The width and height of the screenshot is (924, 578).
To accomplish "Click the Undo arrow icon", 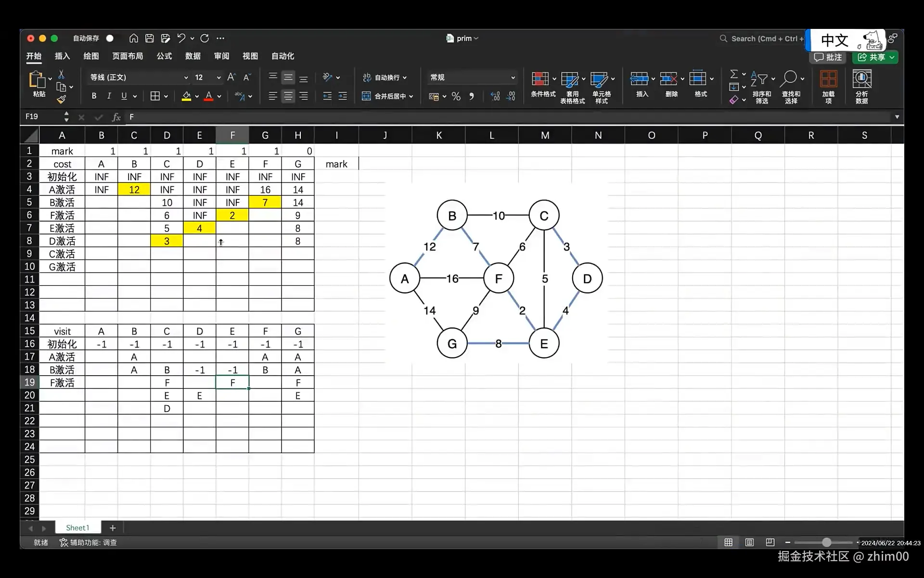I will coord(181,39).
